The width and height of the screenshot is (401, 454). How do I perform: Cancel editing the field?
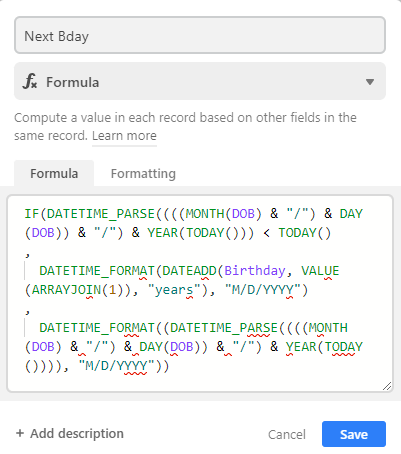tap(287, 434)
